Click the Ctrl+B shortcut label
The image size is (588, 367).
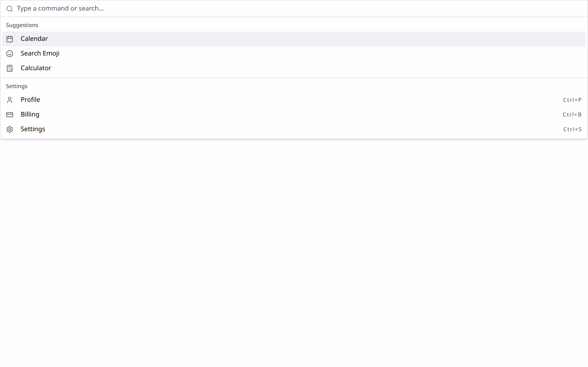(572, 114)
